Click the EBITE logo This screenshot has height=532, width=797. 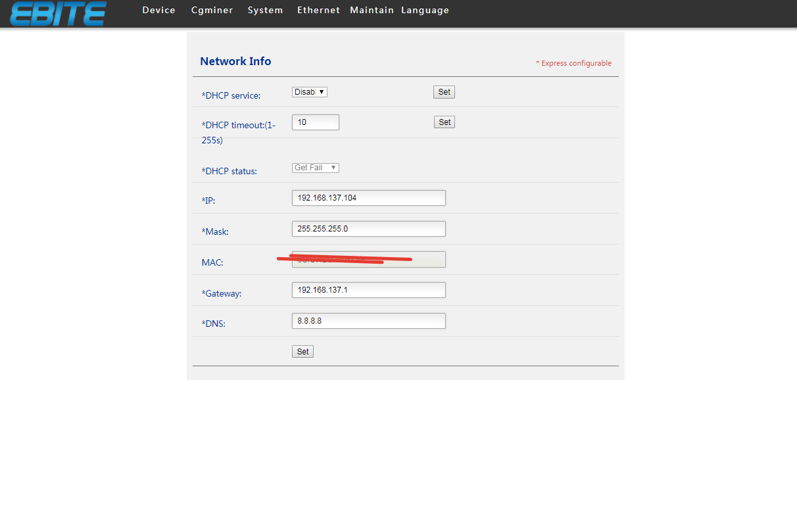[x=58, y=13]
